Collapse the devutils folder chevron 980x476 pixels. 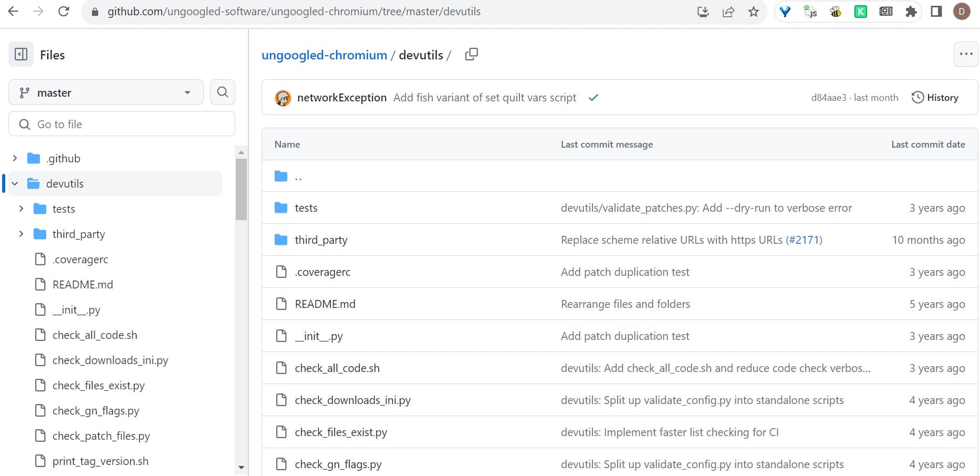(x=15, y=183)
